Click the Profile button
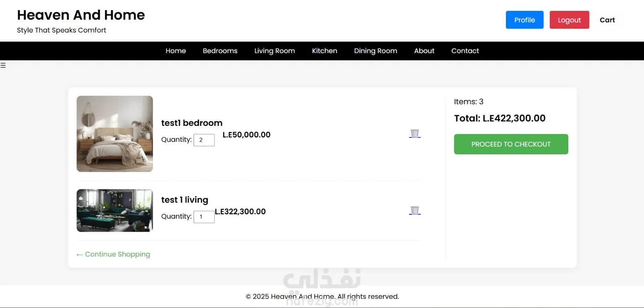This screenshot has height=308, width=644. click(524, 20)
